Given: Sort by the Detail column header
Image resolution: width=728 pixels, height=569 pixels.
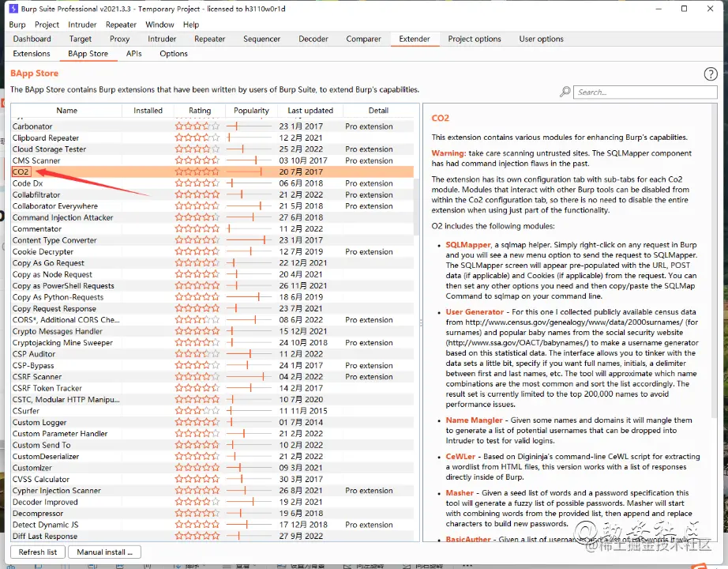Looking at the screenshot, I should (378, 111).
